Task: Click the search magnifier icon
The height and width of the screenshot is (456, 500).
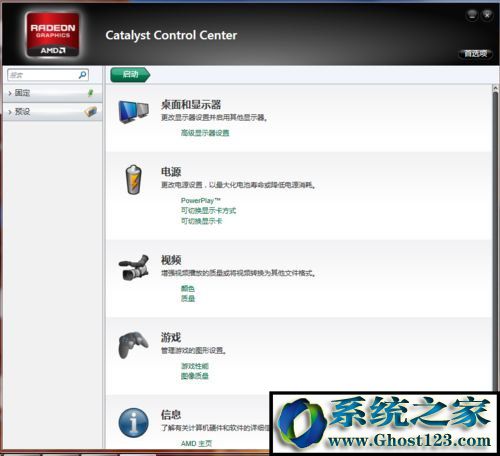Action: (82, 75)
